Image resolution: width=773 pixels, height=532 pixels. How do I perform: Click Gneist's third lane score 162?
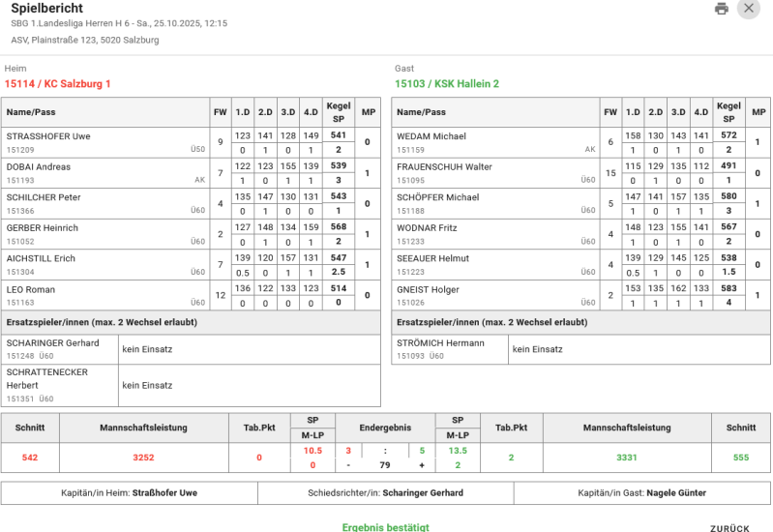click(678, 288)
